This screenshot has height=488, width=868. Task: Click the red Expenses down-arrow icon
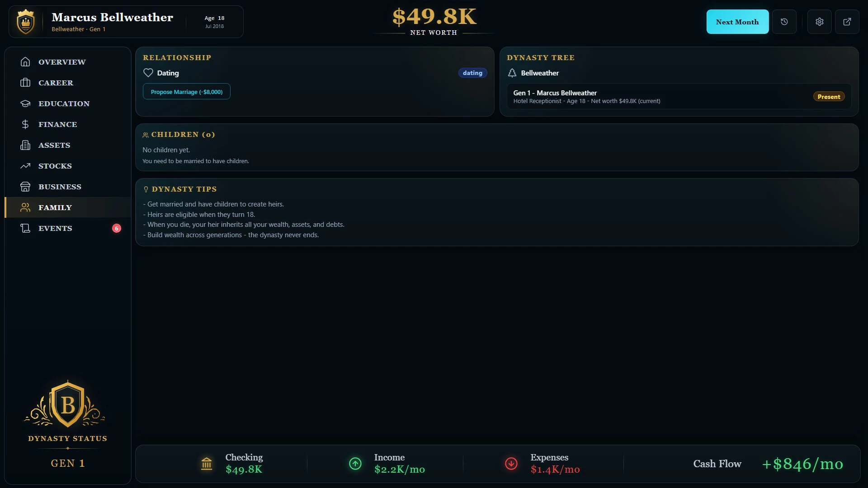(x=511, y=464)
